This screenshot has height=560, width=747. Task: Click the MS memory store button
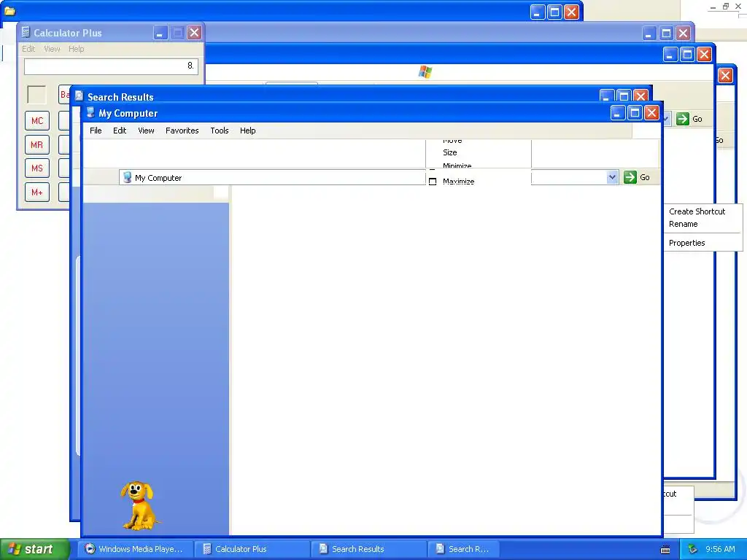pos(37,168)
